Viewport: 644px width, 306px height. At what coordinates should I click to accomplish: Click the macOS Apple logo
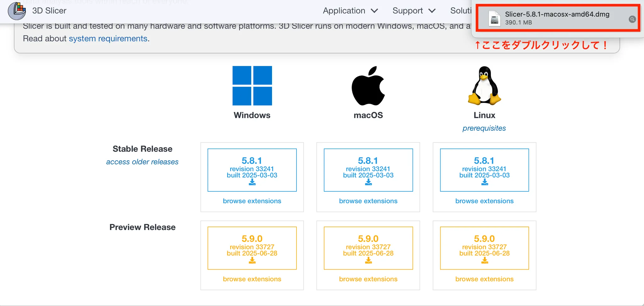[368, 85]
